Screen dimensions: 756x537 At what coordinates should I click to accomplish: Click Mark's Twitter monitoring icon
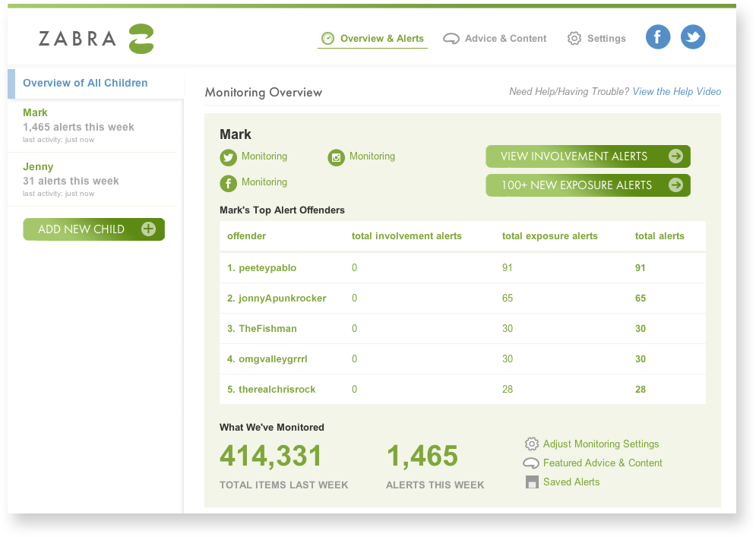pos(229,158)
